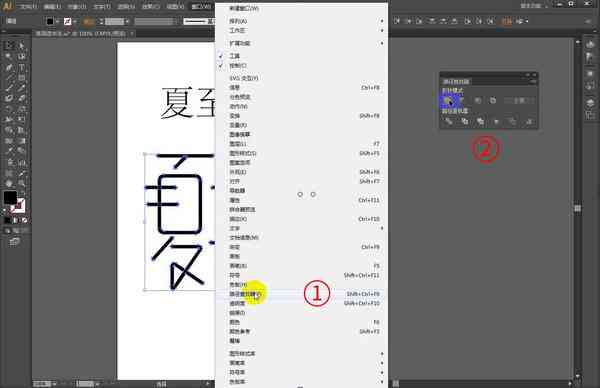
Task: Choose 透明度 (Transparency) from Window menu
Action: pyautogui.click(x=301, y=303)
